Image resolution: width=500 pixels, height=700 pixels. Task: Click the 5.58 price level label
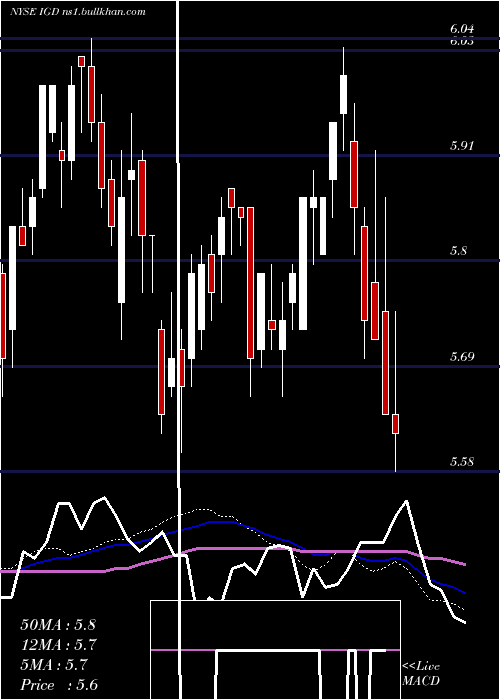pyautogui.click(x=462, y=462)
